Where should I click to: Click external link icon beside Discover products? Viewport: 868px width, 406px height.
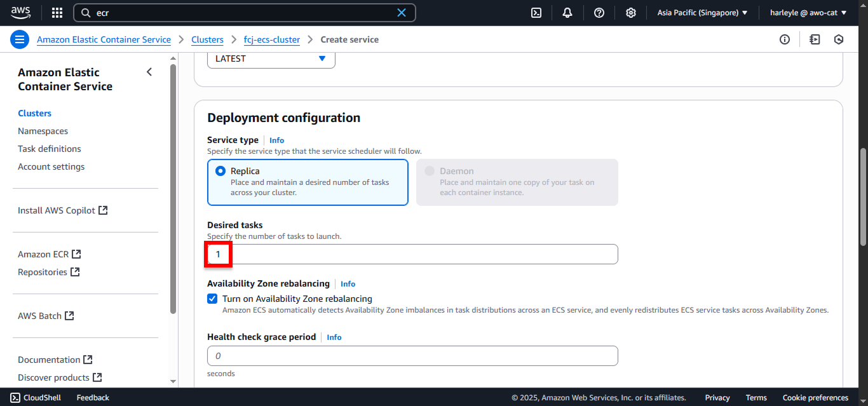[x=97, y=377]
